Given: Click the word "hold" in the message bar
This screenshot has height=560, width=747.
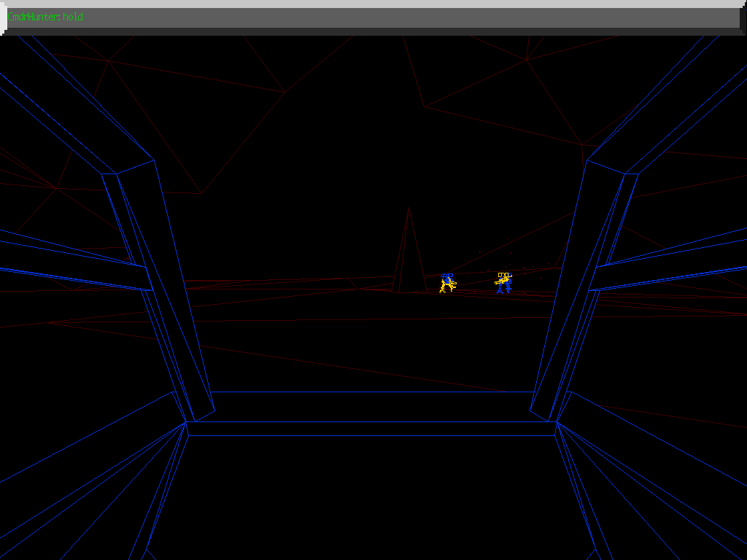Looking at the screenshot, I should [74, 17].
